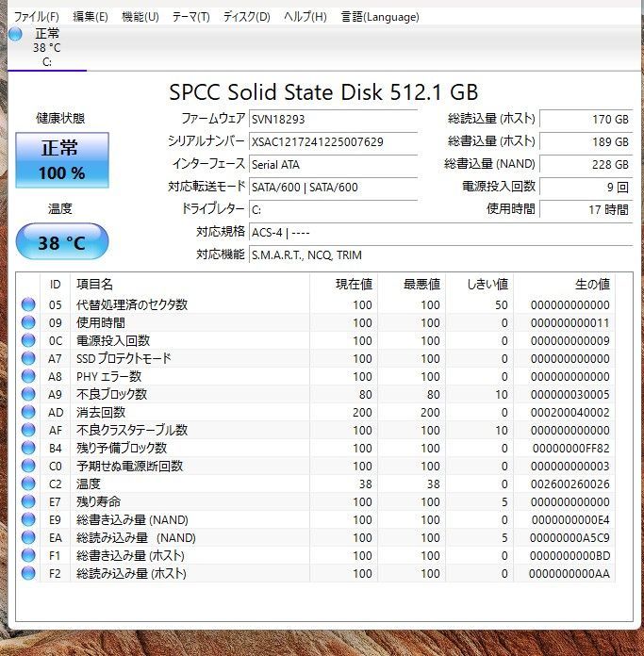Image resolution: width=644 pixels, height=656 pixels.
Task: Click raw value 000000030005
Action: pos(570,395)
